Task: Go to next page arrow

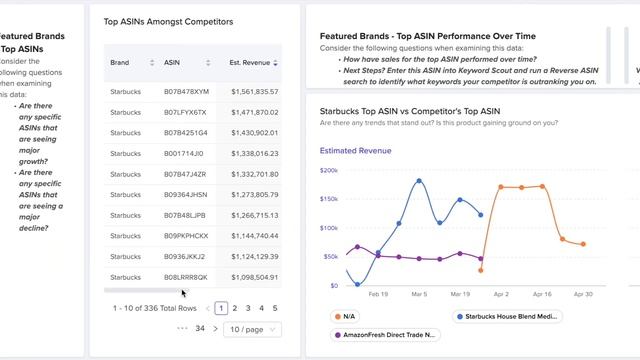Action: click(216, 329)
